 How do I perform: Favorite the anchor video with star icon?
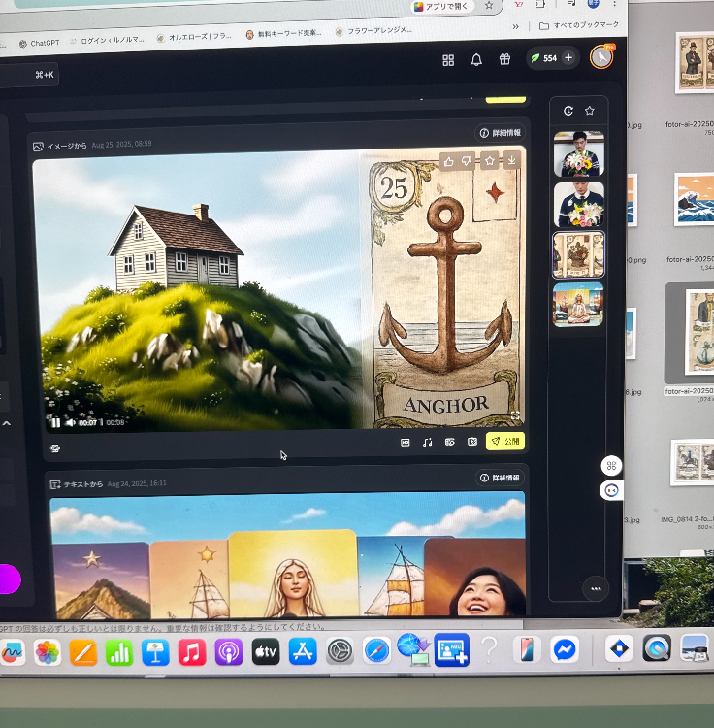click(x=490, y=160)
